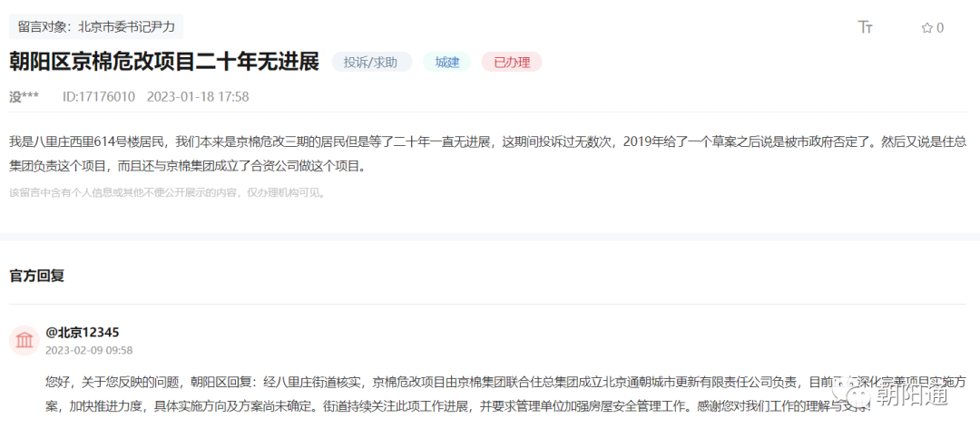The height and width of the screenshot is (438, 980).
Task: Click the grey privacy notice below the message
Action: tap(167, 192)
